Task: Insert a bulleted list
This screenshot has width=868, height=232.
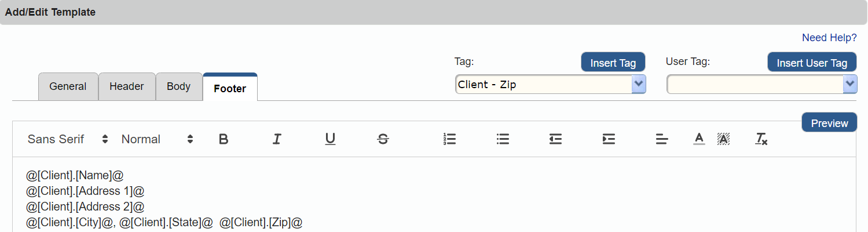Action: point(503,139)
